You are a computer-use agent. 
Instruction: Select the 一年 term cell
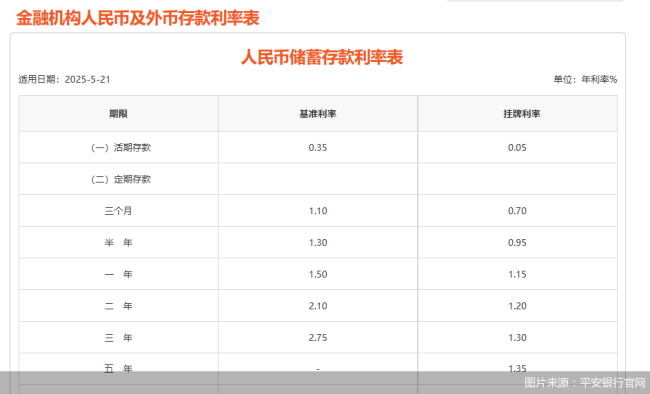coord(119,274)
